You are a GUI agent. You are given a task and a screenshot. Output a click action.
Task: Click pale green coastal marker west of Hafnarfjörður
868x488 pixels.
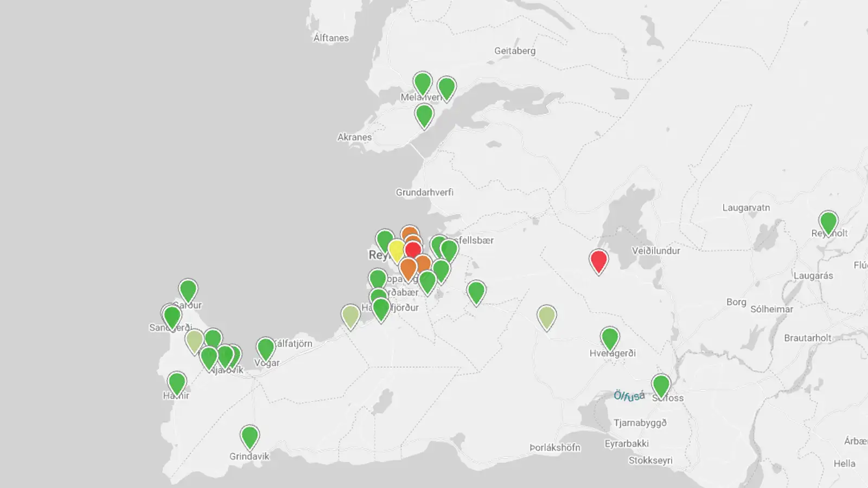pos(350,316)
